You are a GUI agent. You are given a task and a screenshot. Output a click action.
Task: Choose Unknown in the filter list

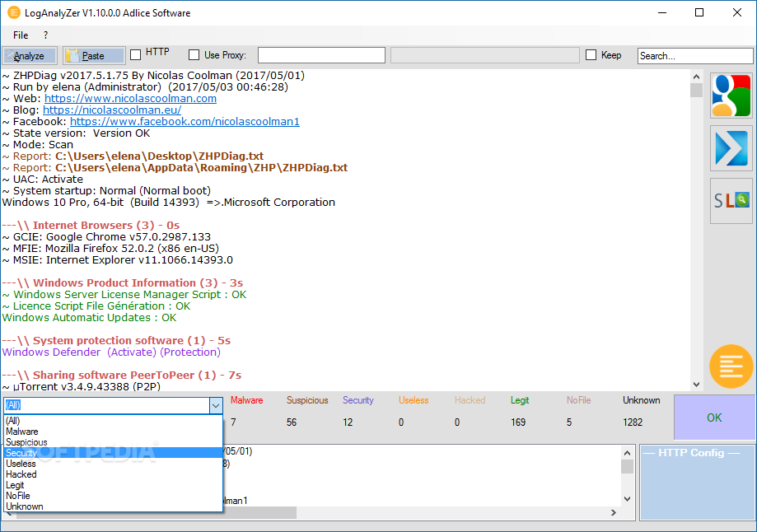tap(113, 506)
